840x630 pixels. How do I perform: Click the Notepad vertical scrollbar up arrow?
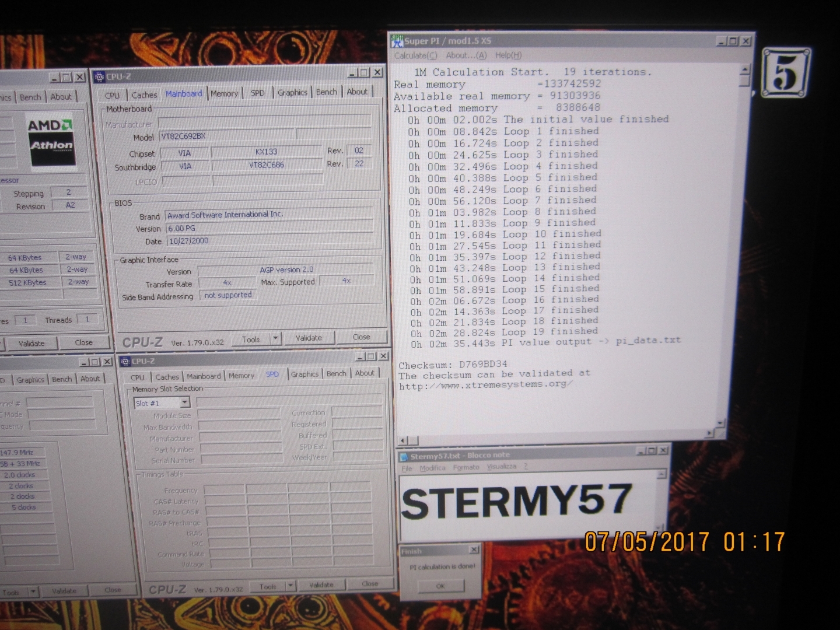pyautogui.click(x=661, y=474)
